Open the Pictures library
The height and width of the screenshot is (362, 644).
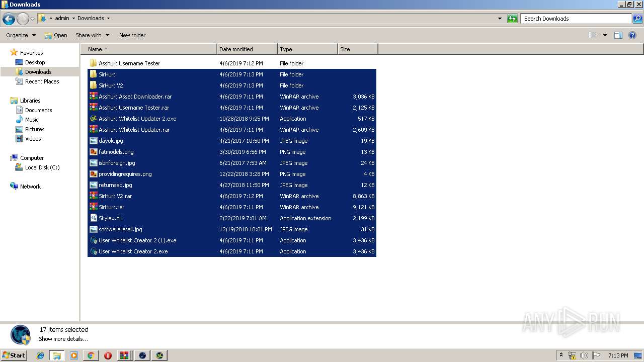pyautogui.click(x=35, y=129)
